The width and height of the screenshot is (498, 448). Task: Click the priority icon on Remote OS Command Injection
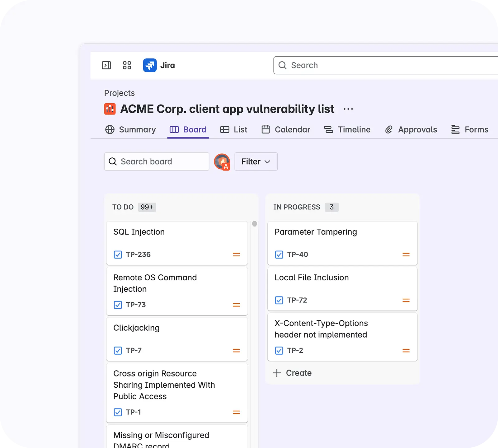click(x=236, y=305)
